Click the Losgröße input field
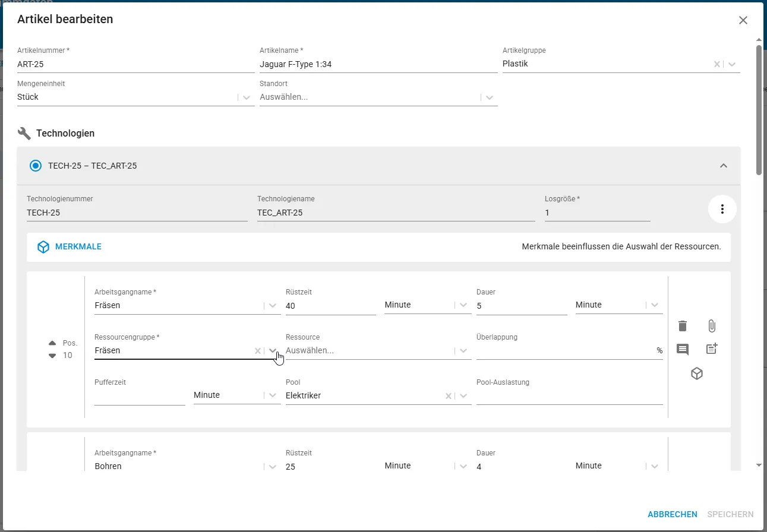 pos(598,213)
